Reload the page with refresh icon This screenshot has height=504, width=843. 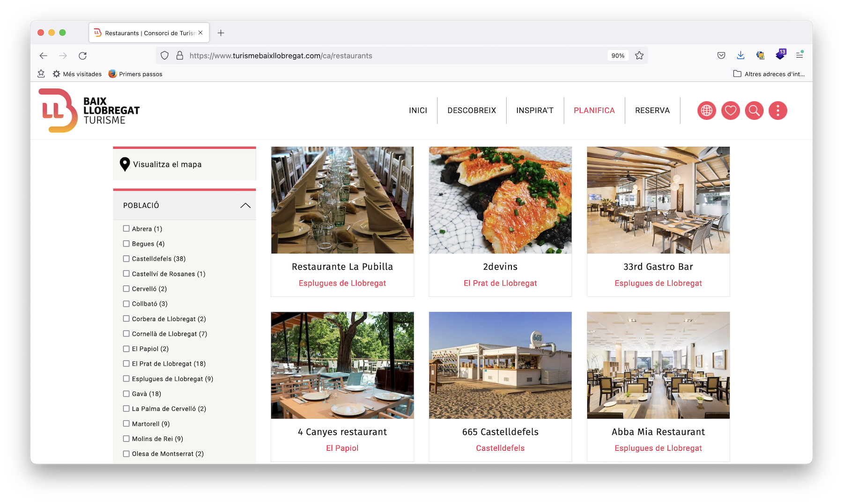pyautogui.click(x=83, y=56)
